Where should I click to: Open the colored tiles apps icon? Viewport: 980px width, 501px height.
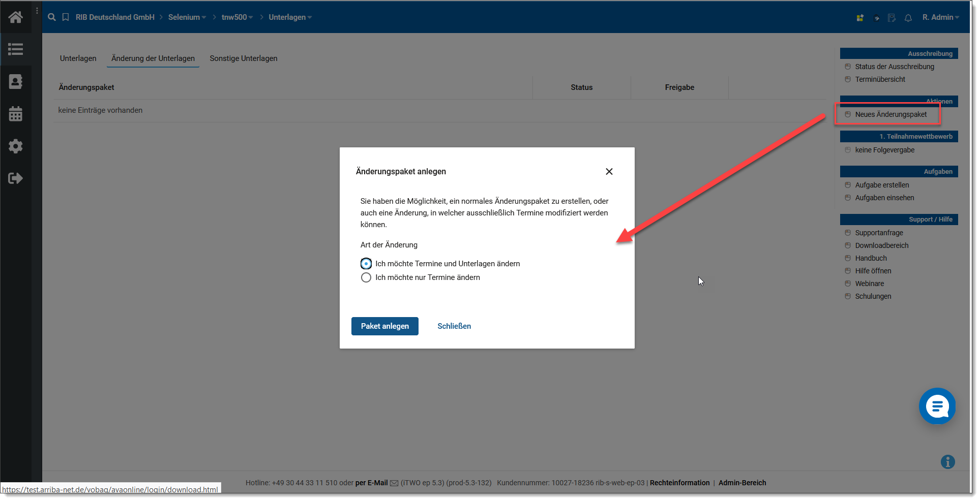tap(860, 18)
